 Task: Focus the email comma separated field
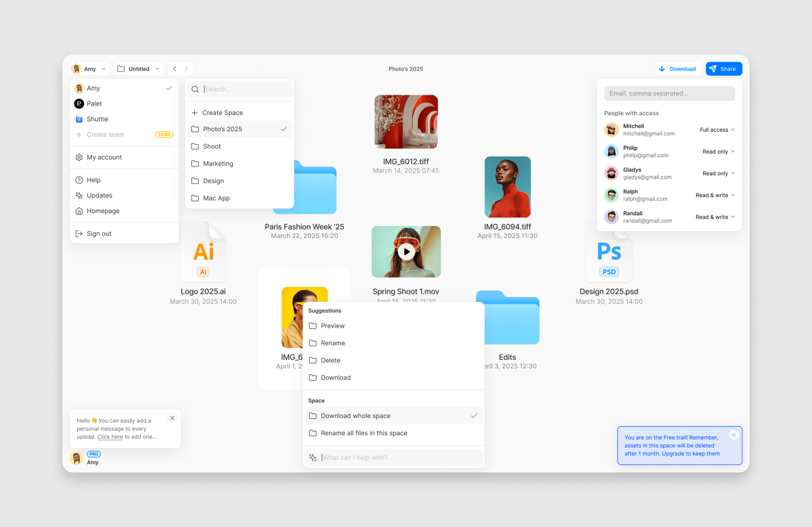tap(669, 93)
